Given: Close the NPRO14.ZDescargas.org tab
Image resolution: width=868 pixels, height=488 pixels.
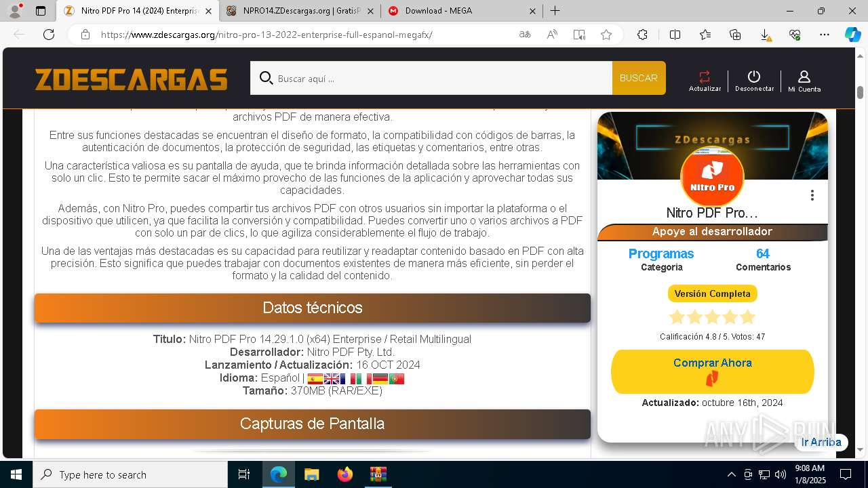Looking at the screenshot, I should pyautogui.click(x=371, y=11).
